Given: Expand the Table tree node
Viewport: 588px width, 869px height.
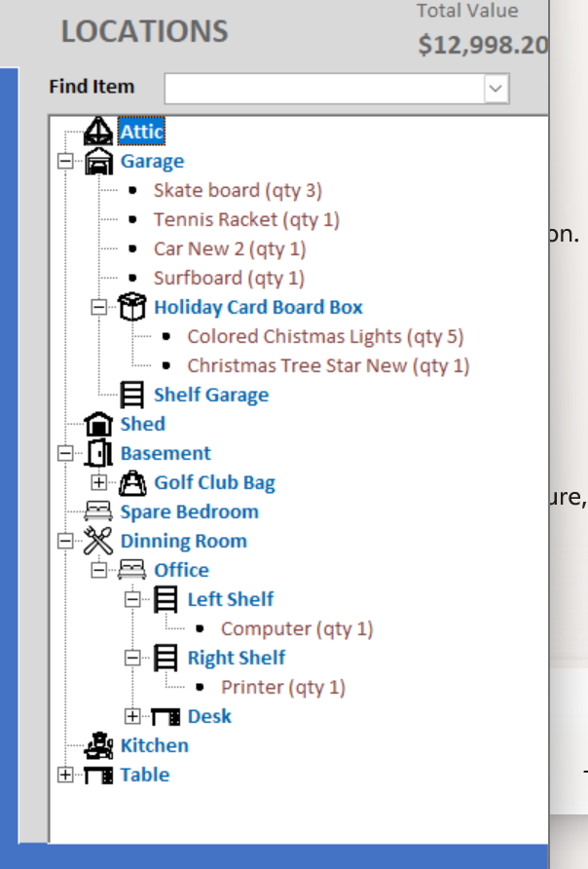Looking at the screenshot, I should click(x=65, y=775).
